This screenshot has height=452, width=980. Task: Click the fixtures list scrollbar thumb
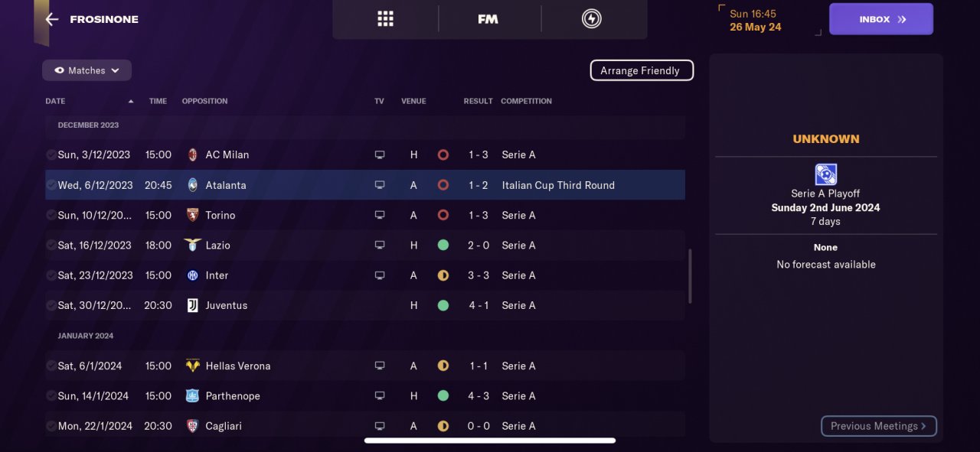tap(690, 276)
